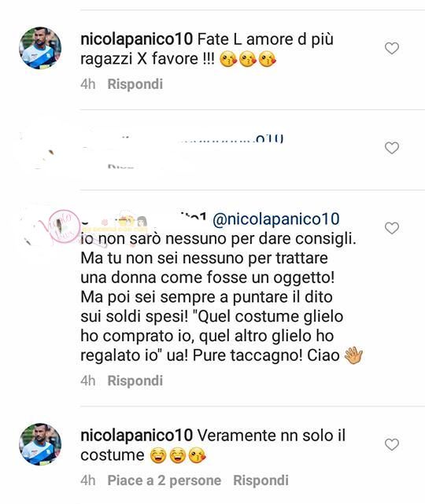This screenshot has height=504, width=425.
Task: Select the 4h timestamp under first comment
Action: (x=88, y=84)
